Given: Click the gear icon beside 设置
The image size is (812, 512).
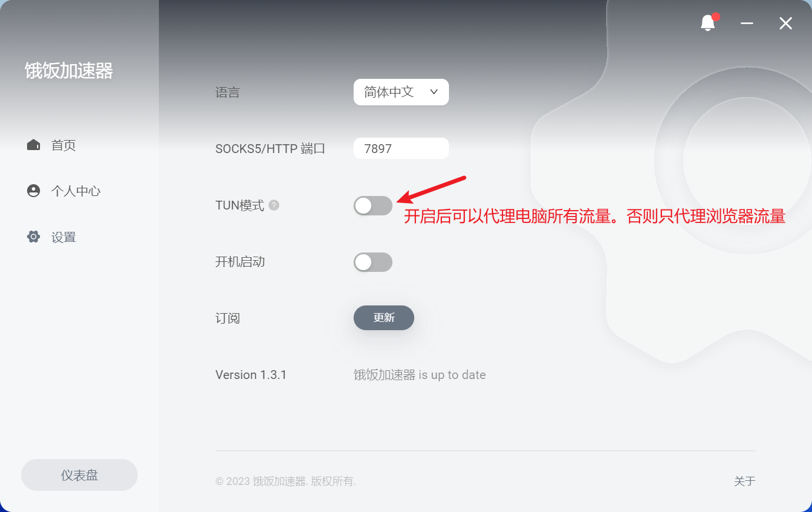Looking at the screenshot, I should pyautogui.click(x=34, y=237).
